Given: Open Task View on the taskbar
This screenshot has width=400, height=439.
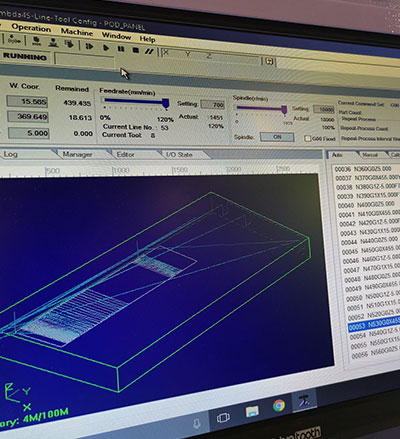Looking at the screenshot, I should (223, 418).
